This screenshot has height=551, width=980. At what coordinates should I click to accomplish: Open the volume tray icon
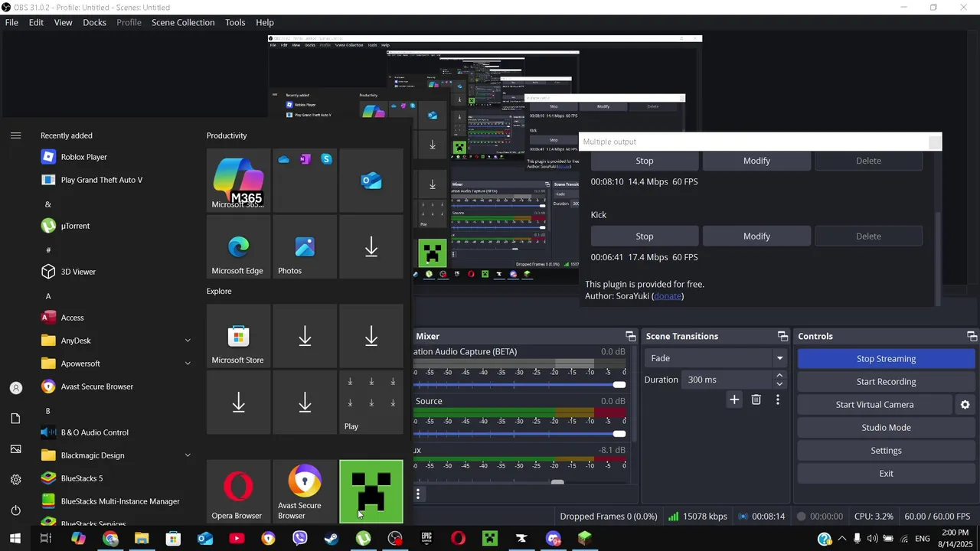[x=873, y=539]
